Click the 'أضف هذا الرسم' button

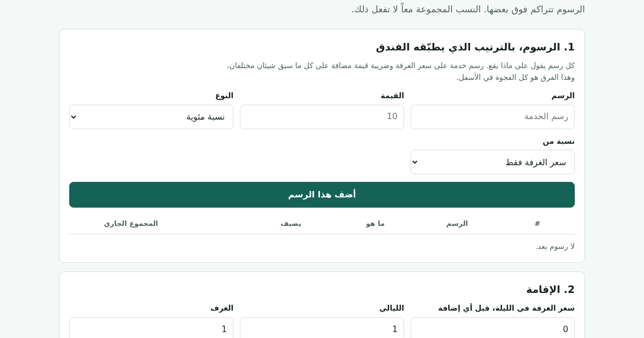322,195
